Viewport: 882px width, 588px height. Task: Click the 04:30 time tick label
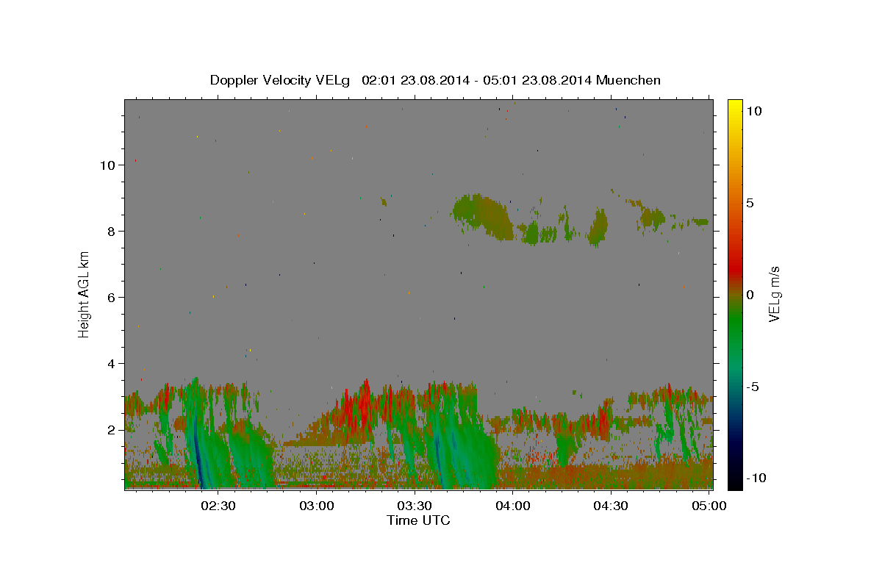pyautogui.click(x=610, y=506)
